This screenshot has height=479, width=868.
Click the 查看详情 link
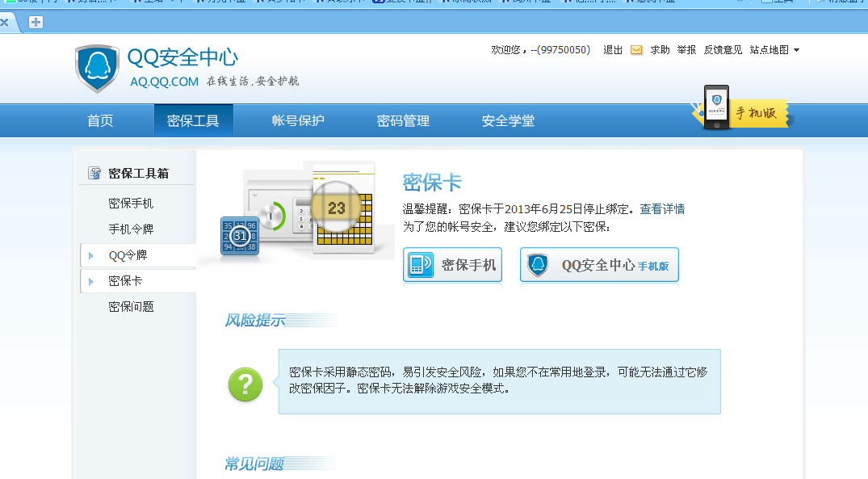pos(662,208)
